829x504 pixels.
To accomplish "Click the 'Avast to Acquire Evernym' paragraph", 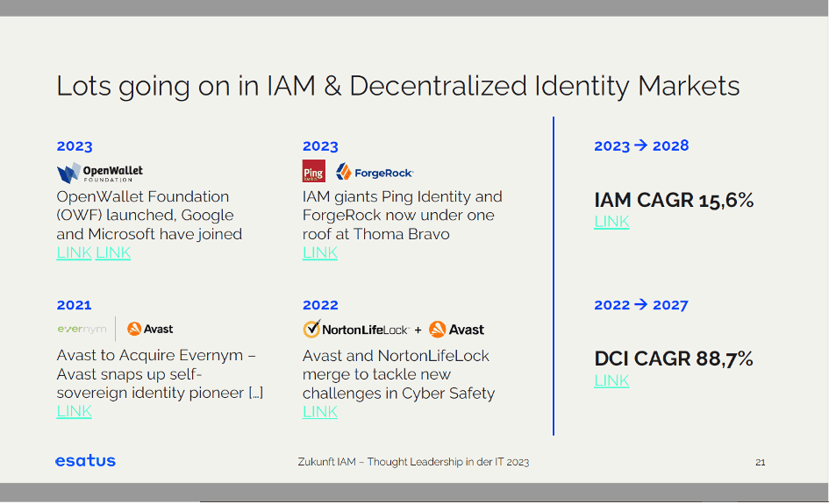I will (x=160, y=374).
